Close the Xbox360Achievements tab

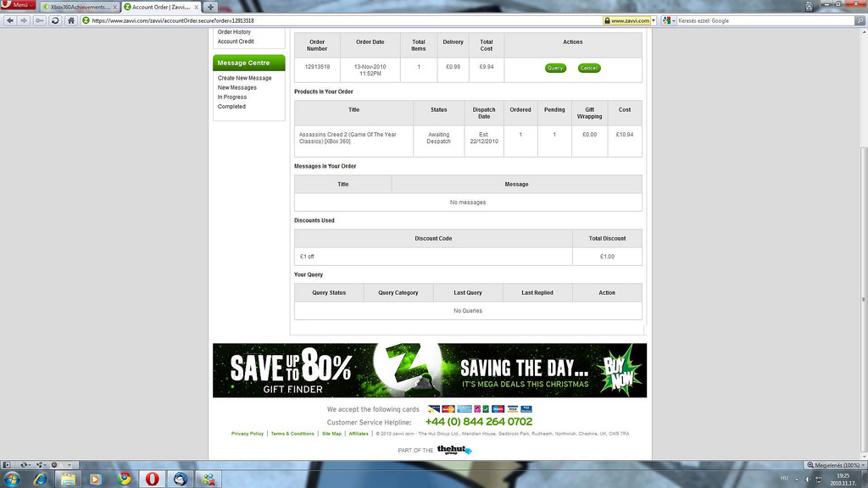coord(115,7)
